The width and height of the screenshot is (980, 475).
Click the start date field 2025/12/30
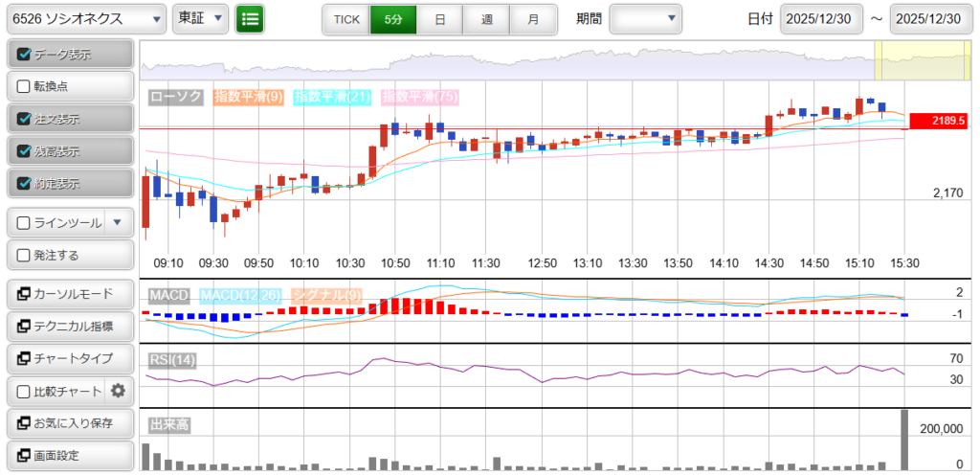pyautogui.click(x=822, y=19)
